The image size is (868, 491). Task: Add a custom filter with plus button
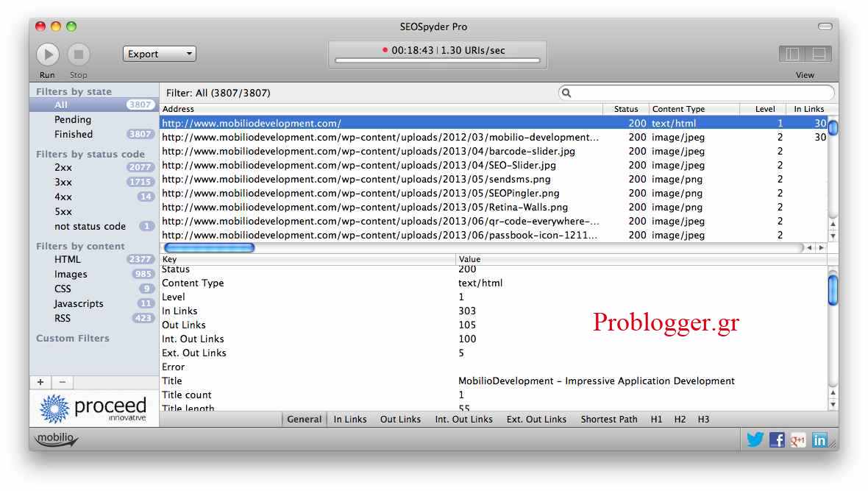(x=40, y=382)
